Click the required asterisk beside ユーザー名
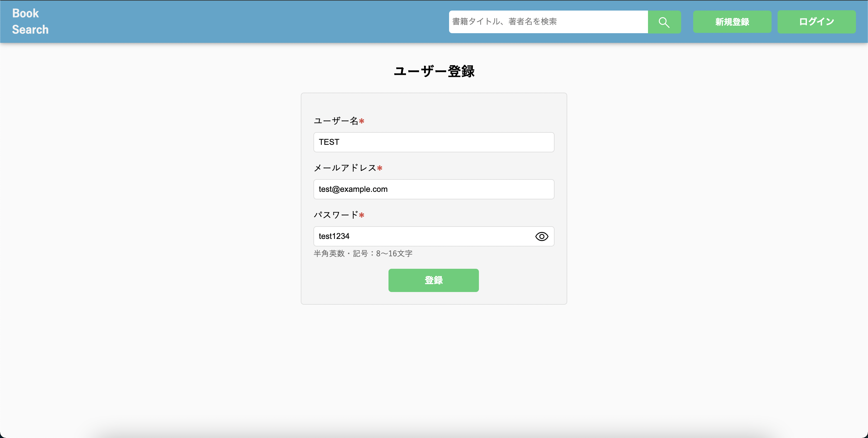The width and height of the screenshot is (868, 438). (x=362, y=121)
